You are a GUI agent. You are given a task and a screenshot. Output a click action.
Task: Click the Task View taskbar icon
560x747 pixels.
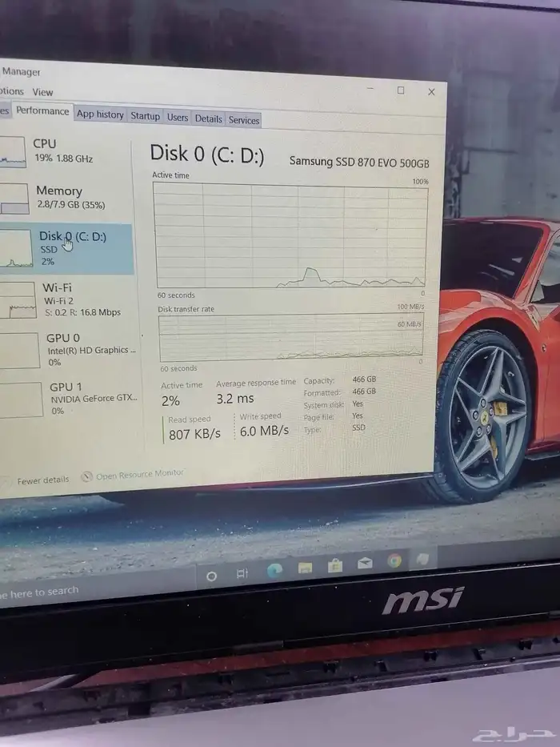click(x=242, y=574)
